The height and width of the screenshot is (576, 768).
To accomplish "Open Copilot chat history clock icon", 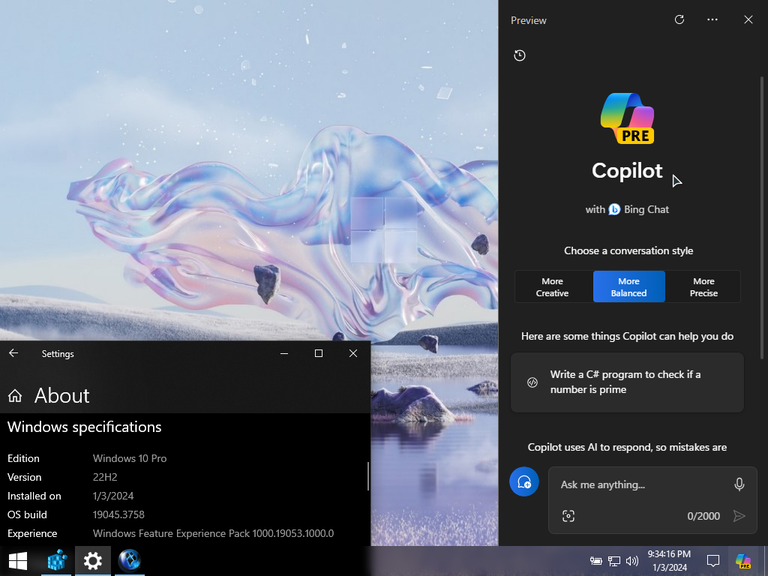I will [x=520, y=55].
